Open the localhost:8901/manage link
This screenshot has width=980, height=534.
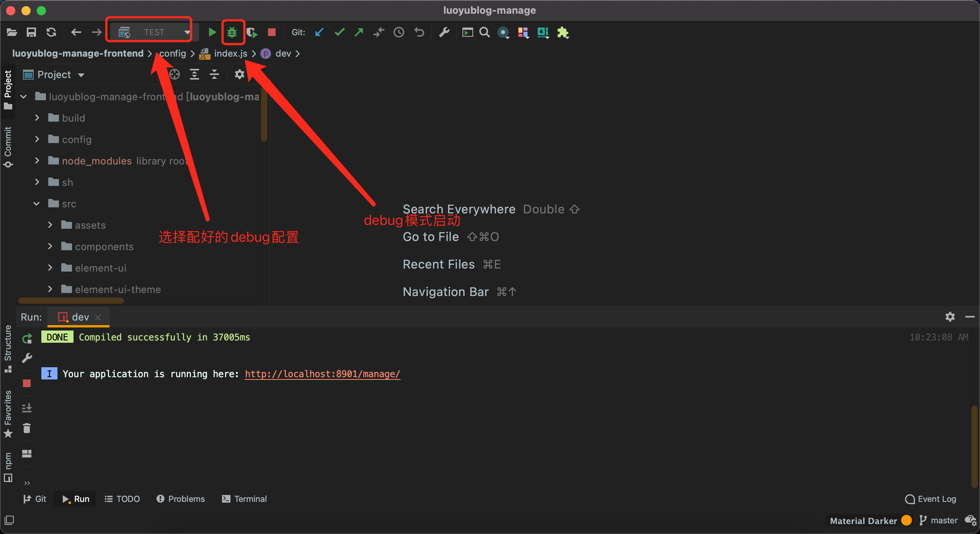coord(322,374)
